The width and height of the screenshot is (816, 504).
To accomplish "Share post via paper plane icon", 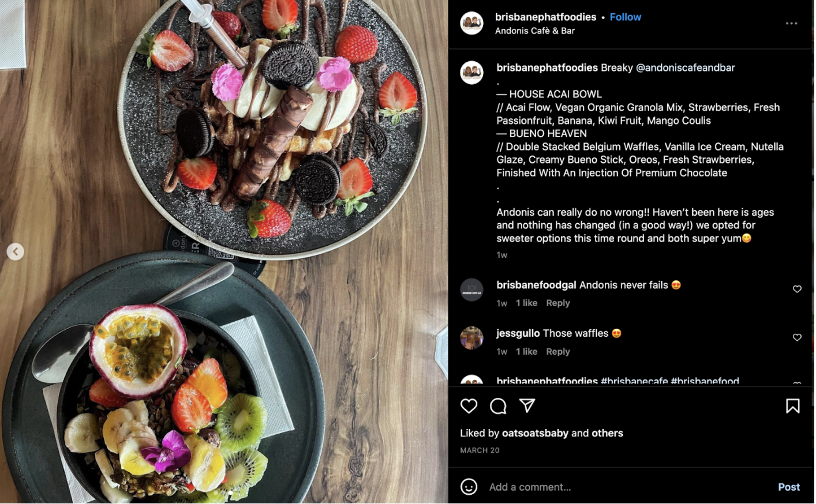I will coord(527,405).
